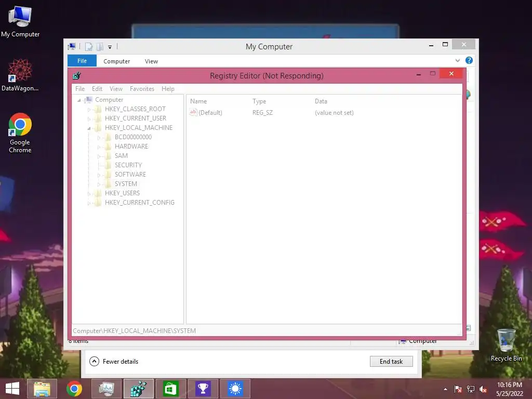Launch Google Chrome desktop shortcut
Screen dimensions: 532x399
[x=20, y=132]
